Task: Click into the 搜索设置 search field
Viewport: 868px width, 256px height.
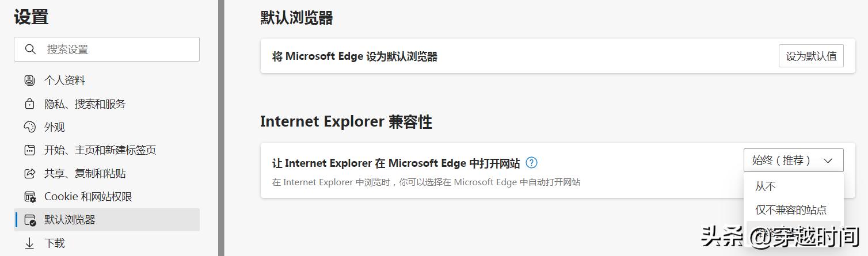Action: [106, 49]
